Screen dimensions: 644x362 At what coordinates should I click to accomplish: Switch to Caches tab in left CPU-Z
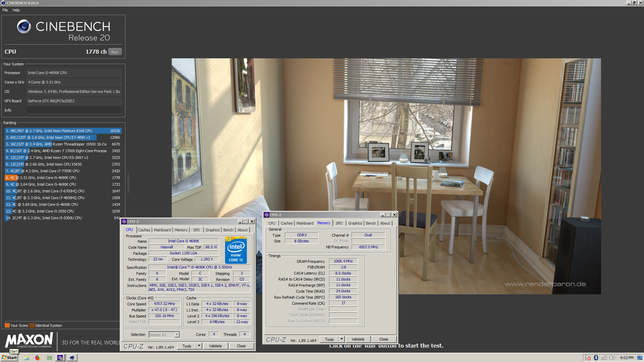pyautogui.click(x=144, y=230)
